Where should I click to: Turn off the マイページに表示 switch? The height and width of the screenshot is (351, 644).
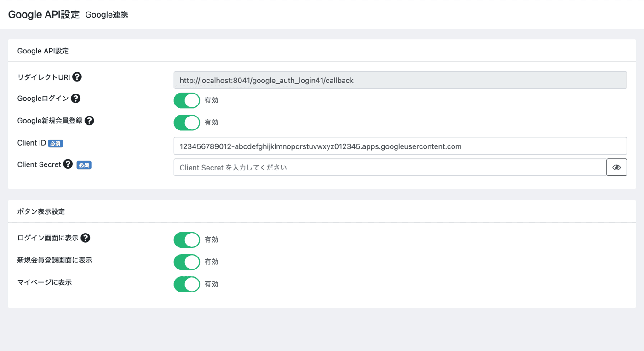(x=187, y=284)
